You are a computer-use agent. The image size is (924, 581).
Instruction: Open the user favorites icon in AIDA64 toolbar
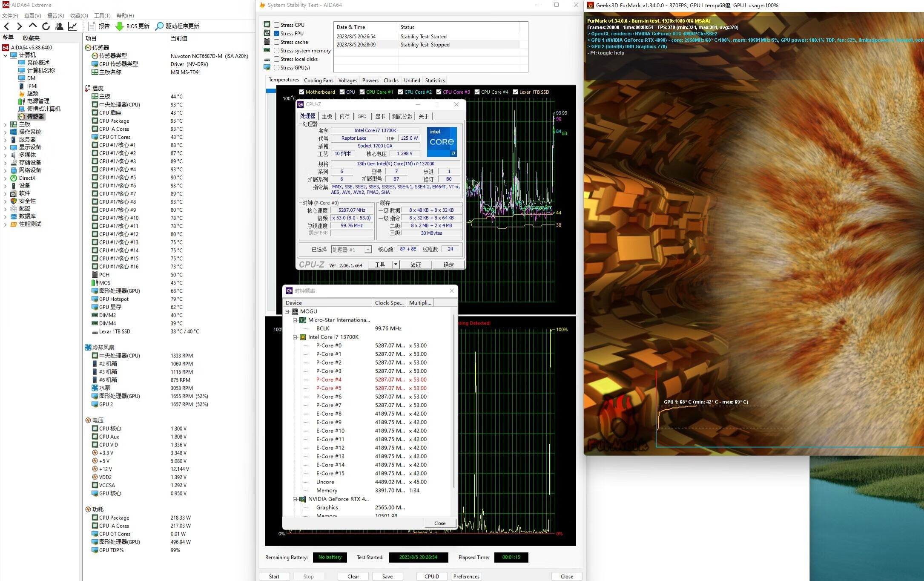(x=60, y=26)
